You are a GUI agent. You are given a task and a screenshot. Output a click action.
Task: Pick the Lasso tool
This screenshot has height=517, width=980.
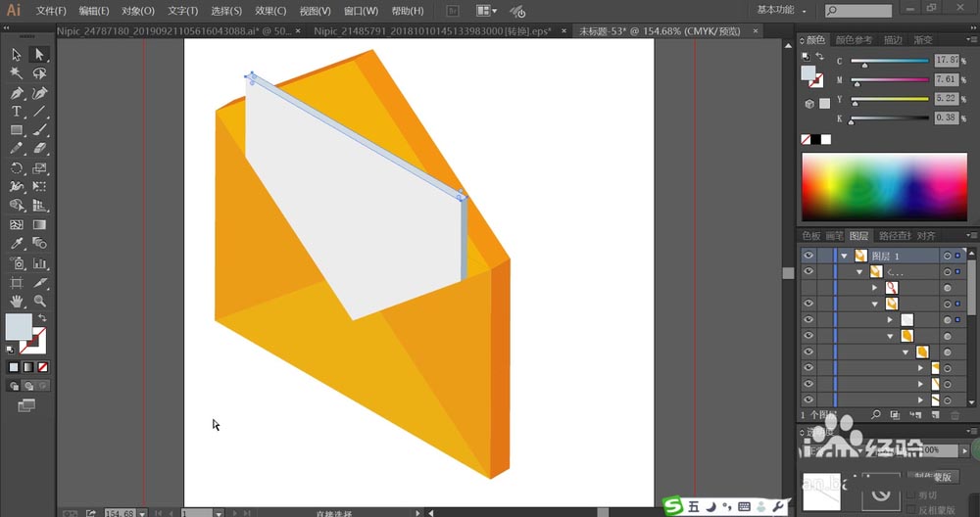(x=39, y=73)
